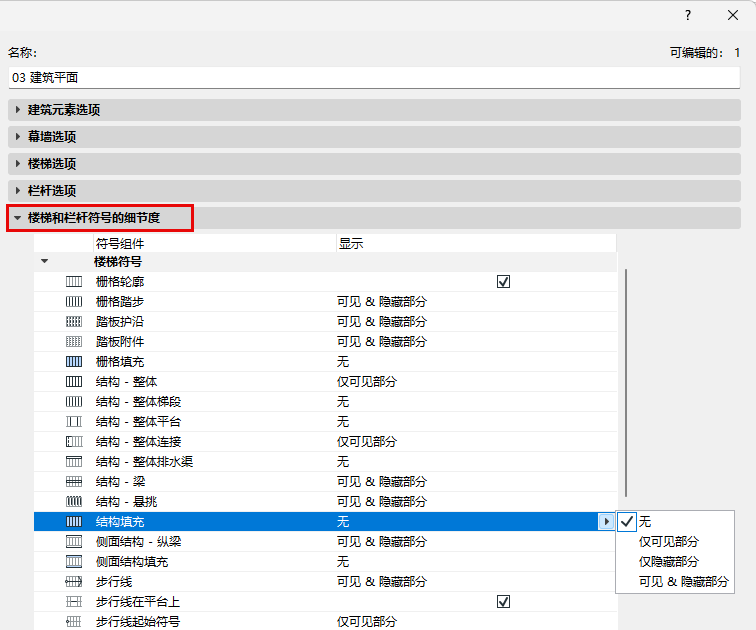Viewport: 756px width, 630px height.
Task: Click 结构 - 整体梯段 display value 无
Action: [343, 402]
